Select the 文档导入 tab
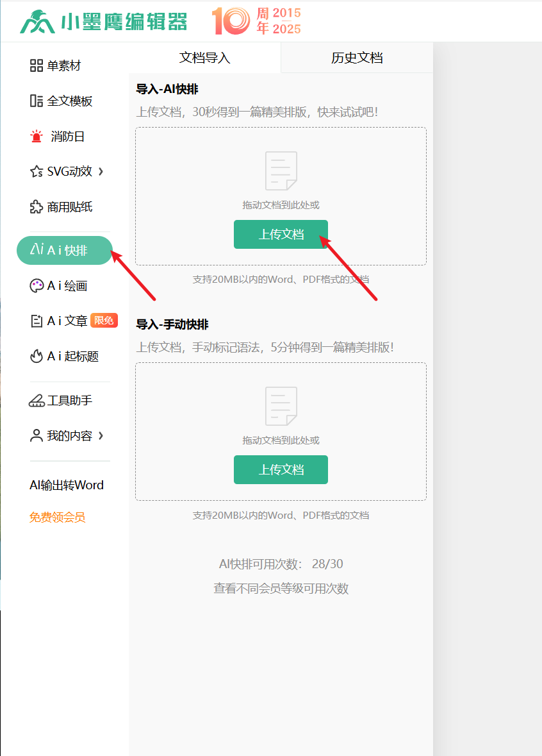This screenshot has height=756, width=542. pyautogui.click(x=204, y=58)
